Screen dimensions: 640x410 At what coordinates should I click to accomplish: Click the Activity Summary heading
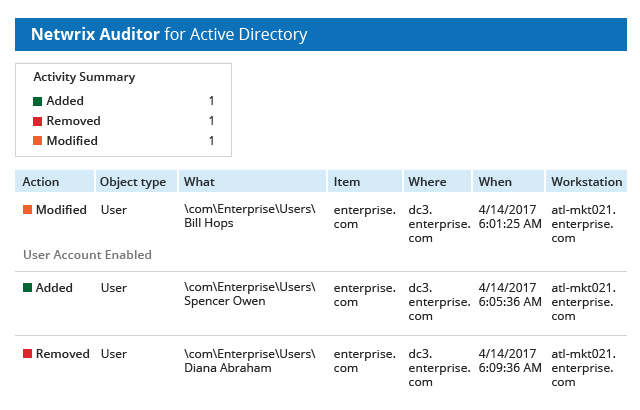pos(84,77)
